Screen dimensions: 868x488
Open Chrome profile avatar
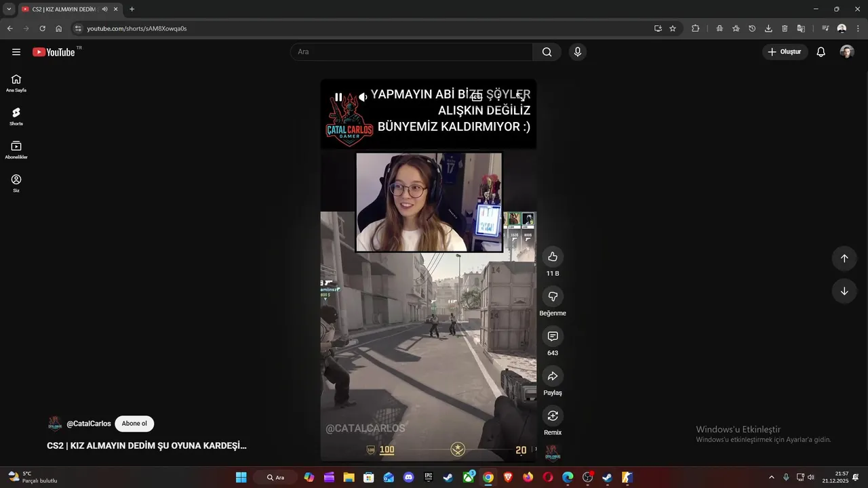pos(842,28)
